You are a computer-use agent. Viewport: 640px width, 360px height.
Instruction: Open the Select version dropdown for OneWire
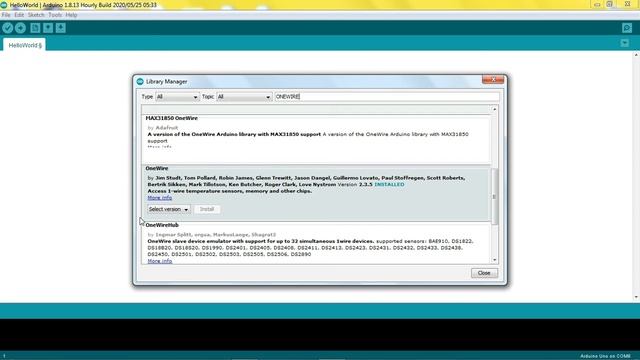tap(169, 209)
